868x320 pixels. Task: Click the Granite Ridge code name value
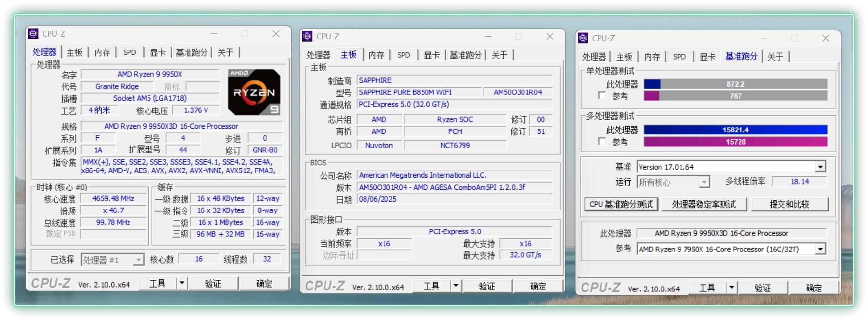coord(117,86)
